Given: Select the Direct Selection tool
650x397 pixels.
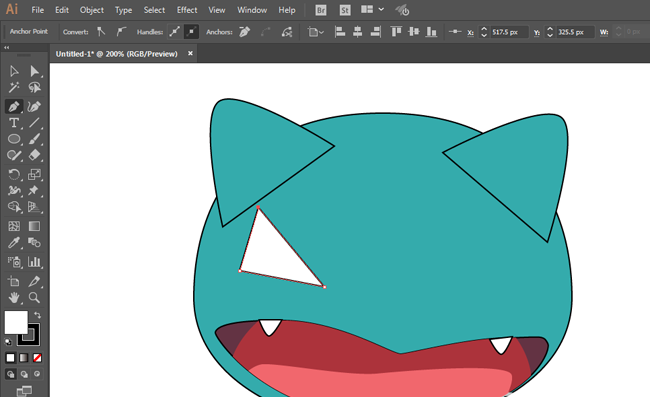Looking at the screenshot, I should click(34, 71).
